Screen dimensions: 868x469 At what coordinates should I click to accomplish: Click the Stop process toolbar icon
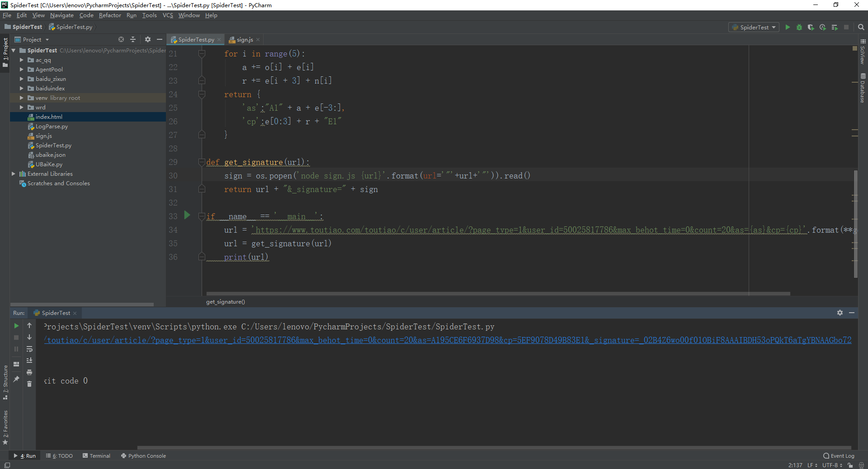846,27
